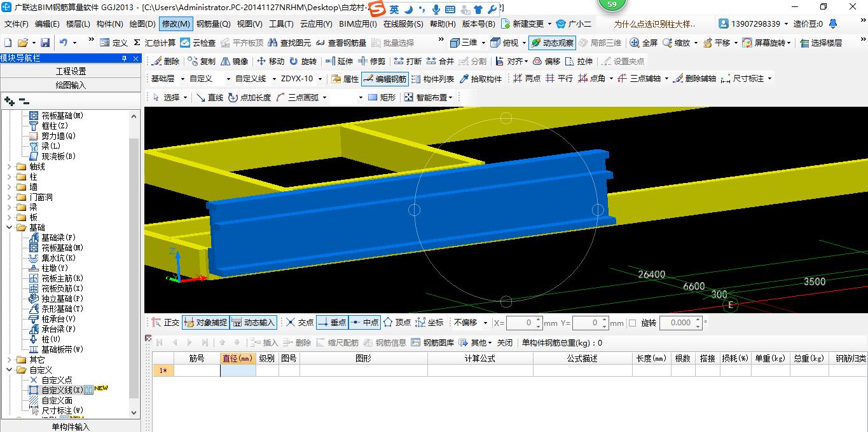This screenshot has width=868, height=432.
Task: Open 钢筋图库 rebar library
Action: (x=432, y=342)
